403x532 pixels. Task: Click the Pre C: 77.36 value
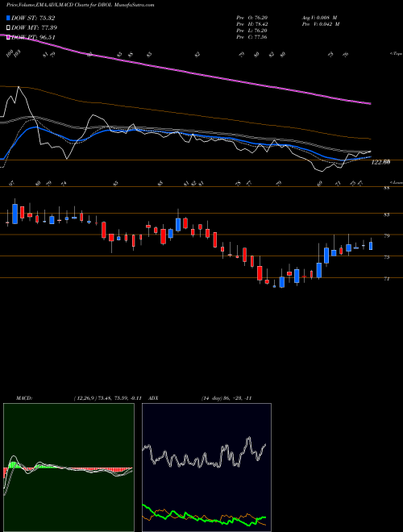252,37
